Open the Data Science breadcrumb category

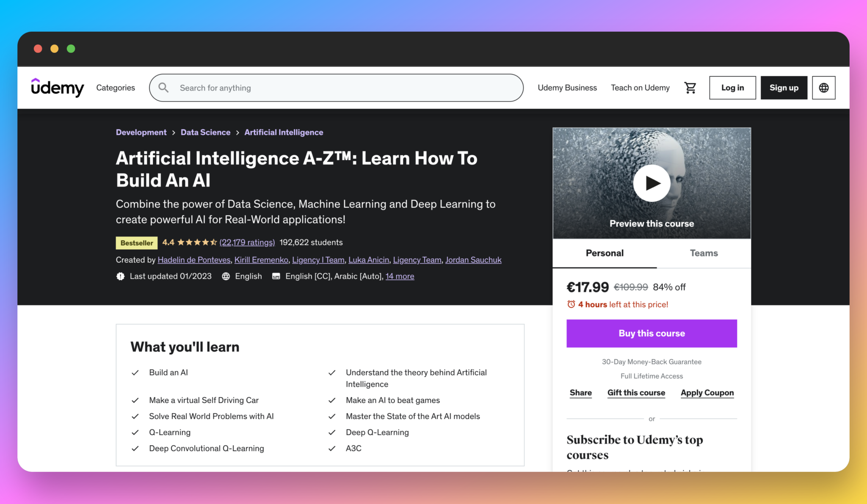(205, 132)
